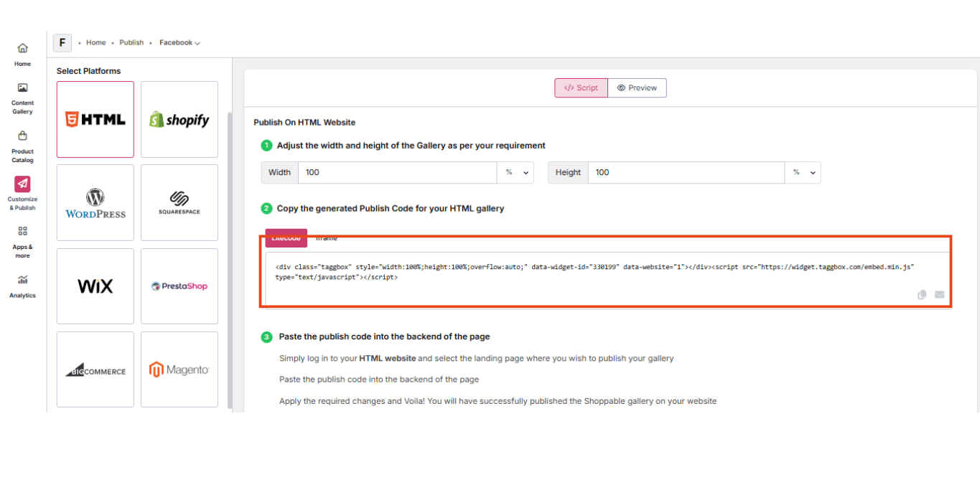Screen dimensions: 980x490
Task: Switch to the Script view
Action: [x=581, y=88]
